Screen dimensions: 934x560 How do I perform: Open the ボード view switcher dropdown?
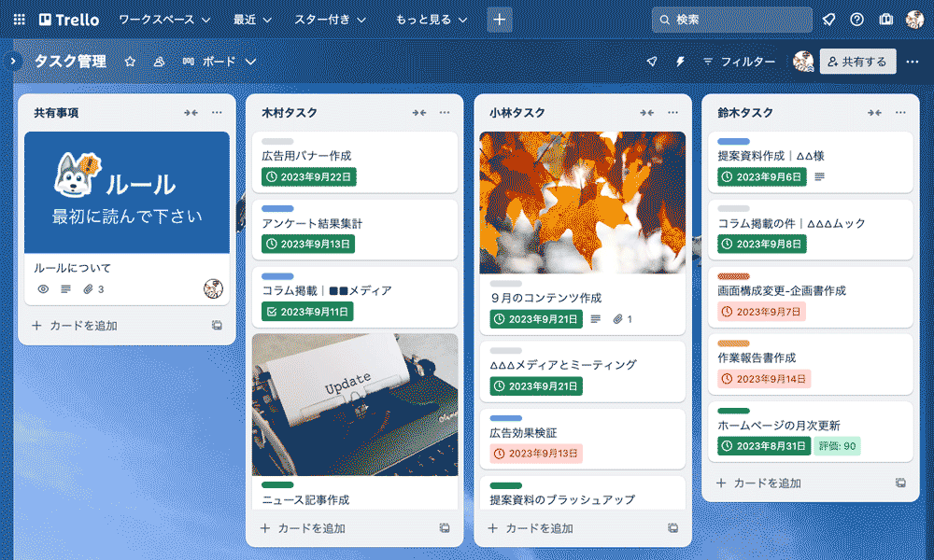click(x=219, y=62)
